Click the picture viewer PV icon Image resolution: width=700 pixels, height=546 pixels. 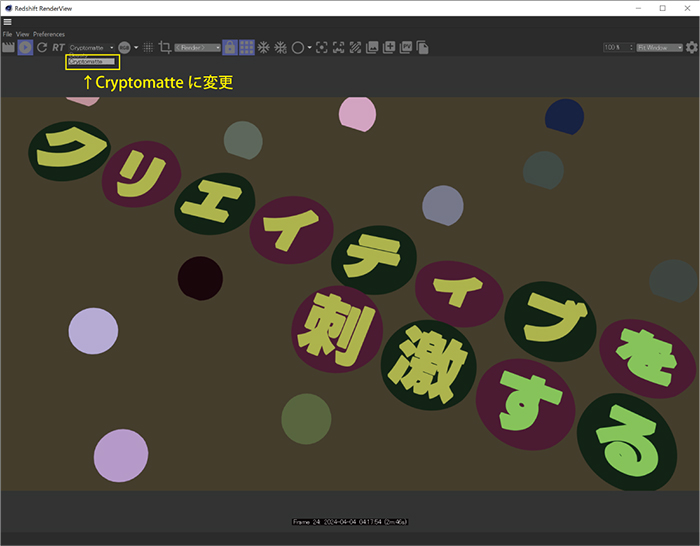406,47
